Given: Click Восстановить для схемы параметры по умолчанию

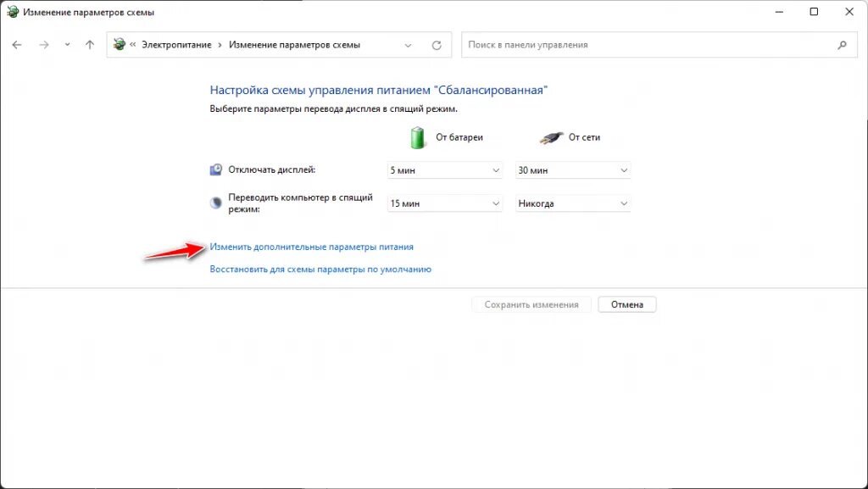Looking at the screenshot, I should (320, 270).
